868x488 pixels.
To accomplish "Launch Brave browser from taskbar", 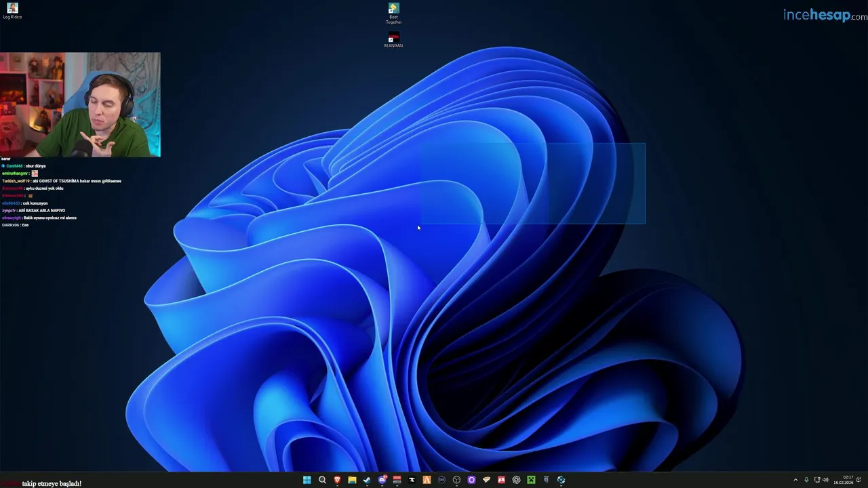I will coord(337,480).
